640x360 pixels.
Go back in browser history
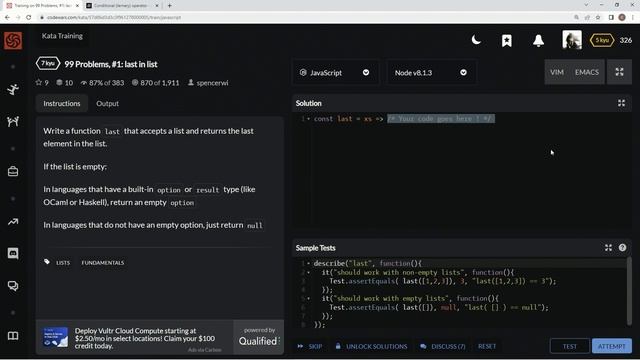click(x=7, y=17)
